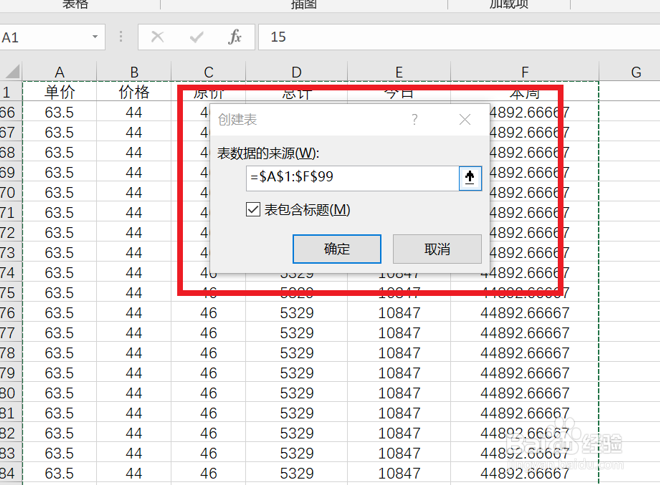The height and width of the screenshot is (487, 660).
Task: Click the 44 cell in row 79
Action: [134, 373]
